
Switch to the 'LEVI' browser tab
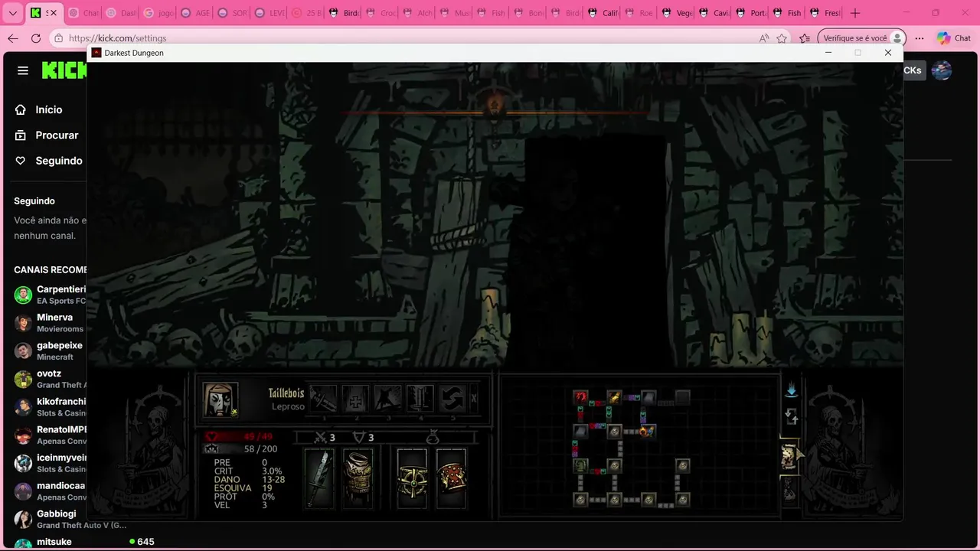269,13
